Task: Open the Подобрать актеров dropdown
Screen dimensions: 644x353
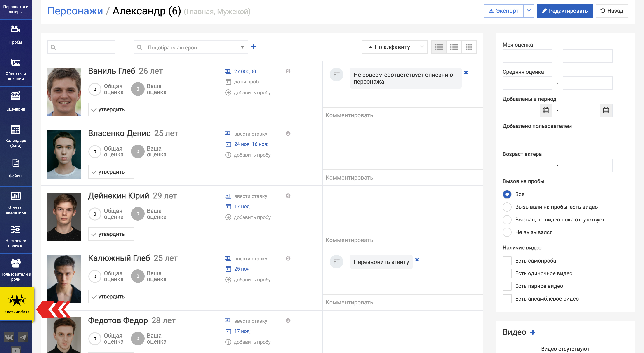Action: click(x=191, y=47)
